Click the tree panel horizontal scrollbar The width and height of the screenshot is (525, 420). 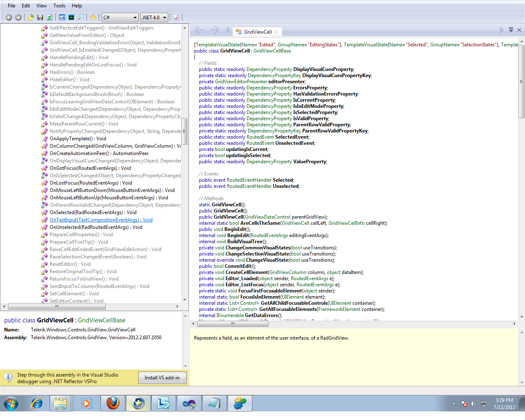click(57, 306)
